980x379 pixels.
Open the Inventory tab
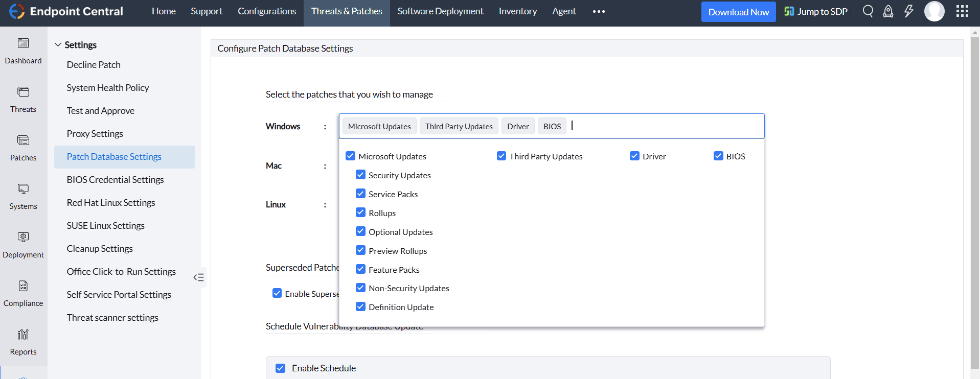(x=517, y=11)
